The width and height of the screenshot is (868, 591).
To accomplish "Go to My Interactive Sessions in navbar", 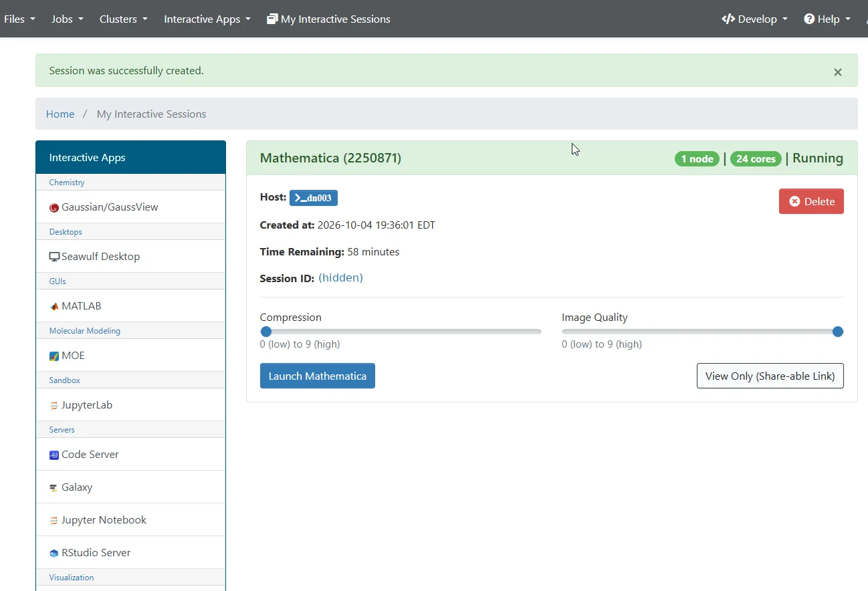I will [328, 19].
